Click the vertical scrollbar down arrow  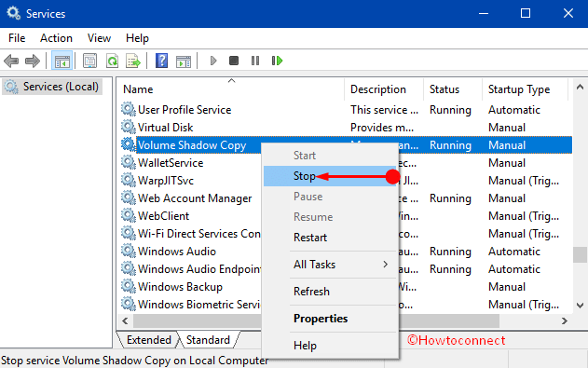coord(580,305)
